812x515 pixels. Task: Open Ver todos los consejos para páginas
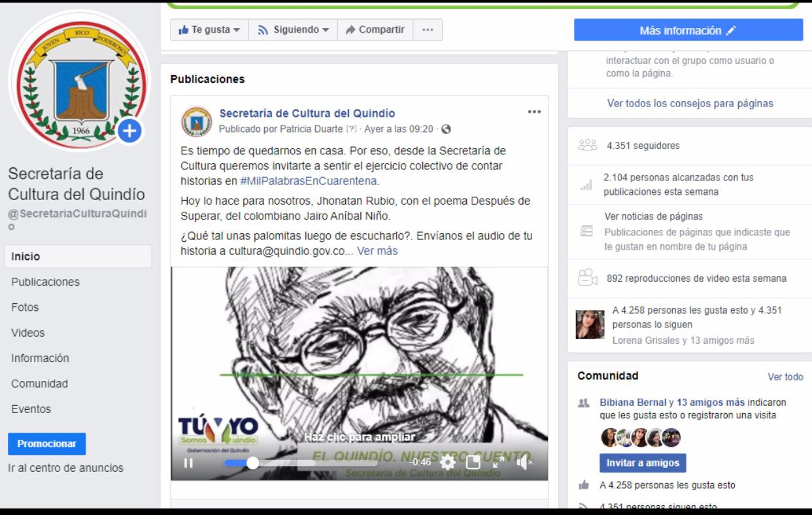point(690,103)
